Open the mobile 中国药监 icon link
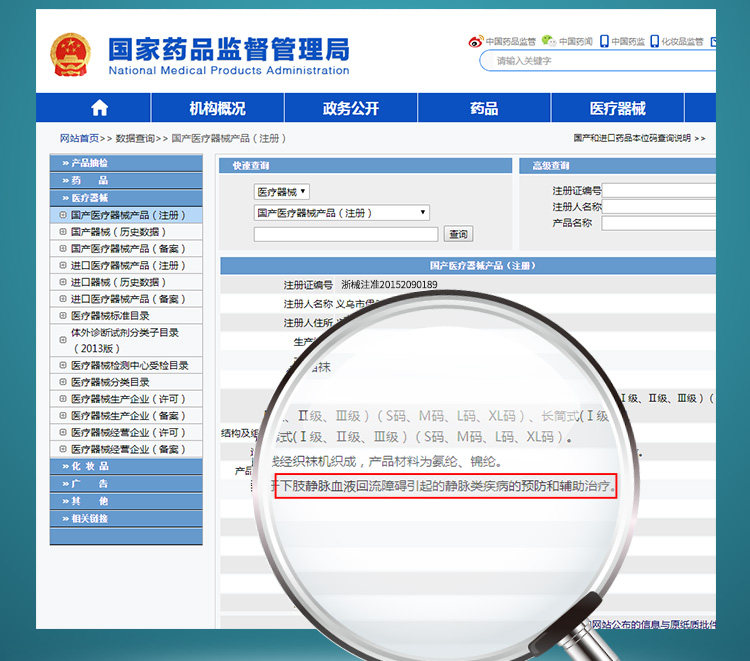750x661 pixels. [622, 42]
